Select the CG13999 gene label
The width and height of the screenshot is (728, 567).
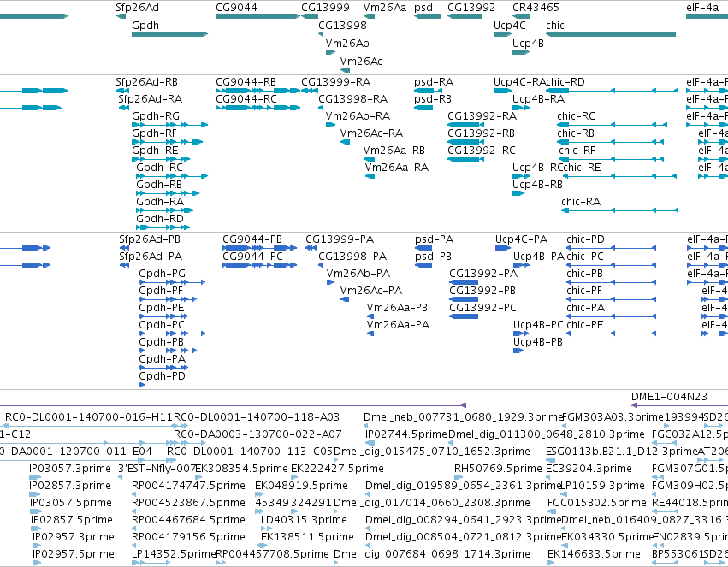(x=325, y=8)
